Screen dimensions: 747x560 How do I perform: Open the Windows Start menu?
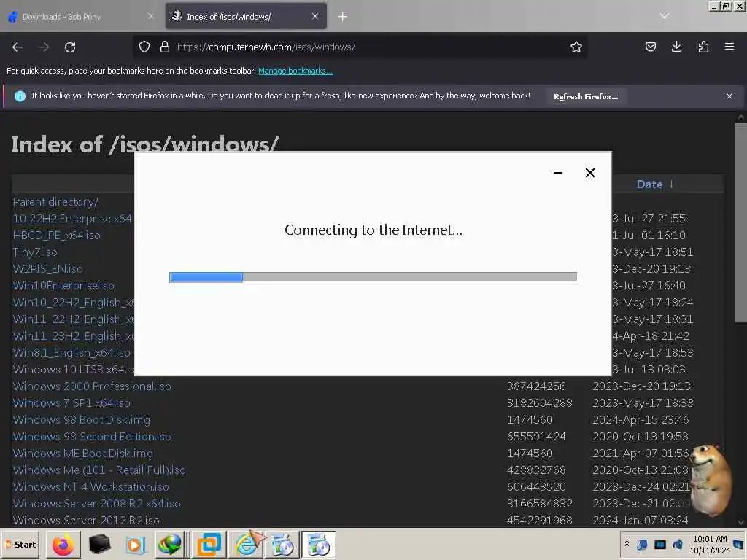(x=21, y=545)
